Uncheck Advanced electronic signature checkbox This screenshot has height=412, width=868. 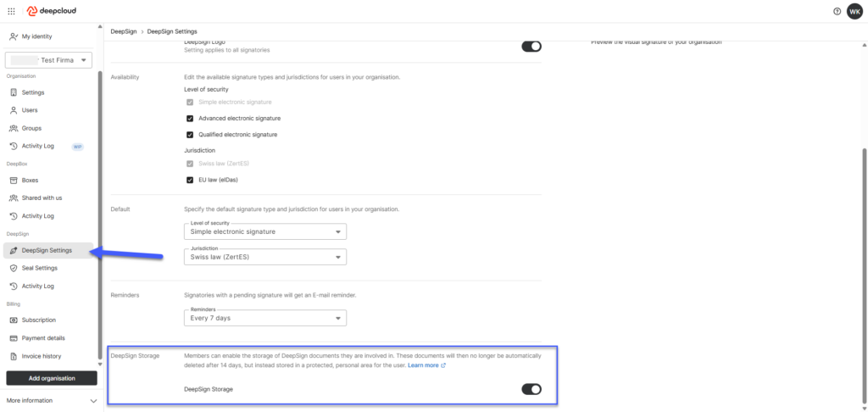tap(191, 119)
